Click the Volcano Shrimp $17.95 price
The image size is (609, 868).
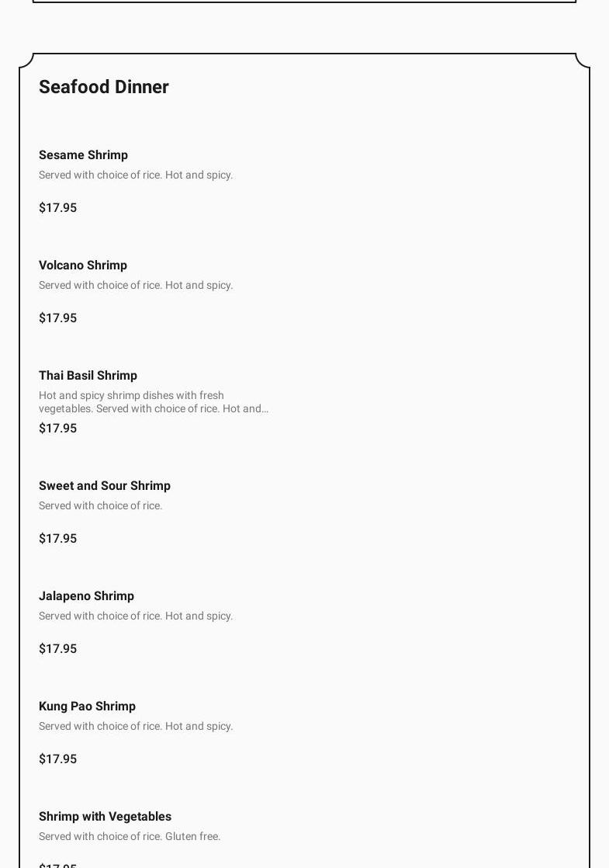pos(58,318)
